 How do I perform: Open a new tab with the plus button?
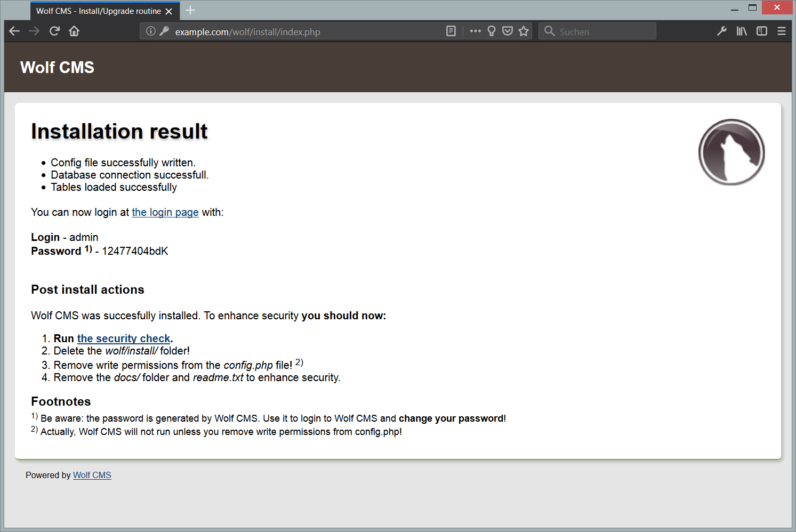190,10
